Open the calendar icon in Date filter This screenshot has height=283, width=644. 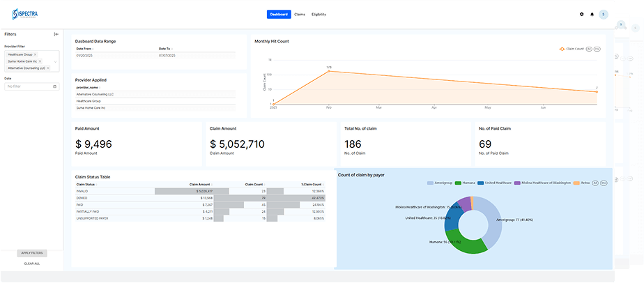tap(55, 86)
